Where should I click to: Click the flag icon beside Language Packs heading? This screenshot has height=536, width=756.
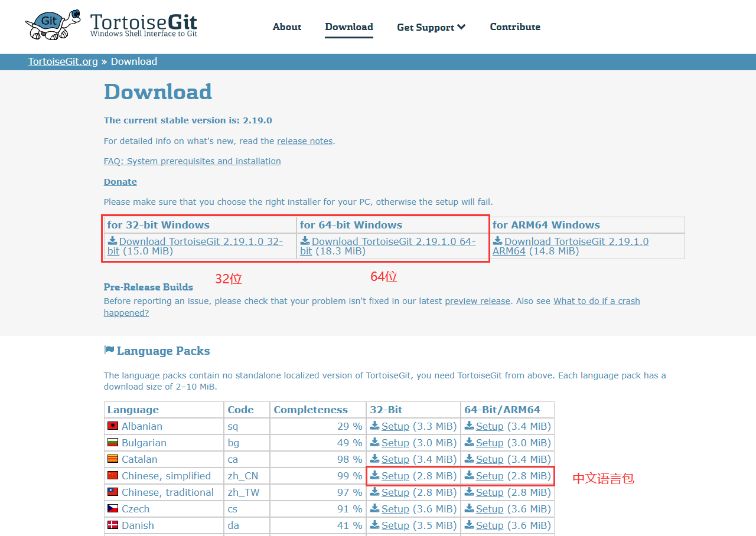109,350
